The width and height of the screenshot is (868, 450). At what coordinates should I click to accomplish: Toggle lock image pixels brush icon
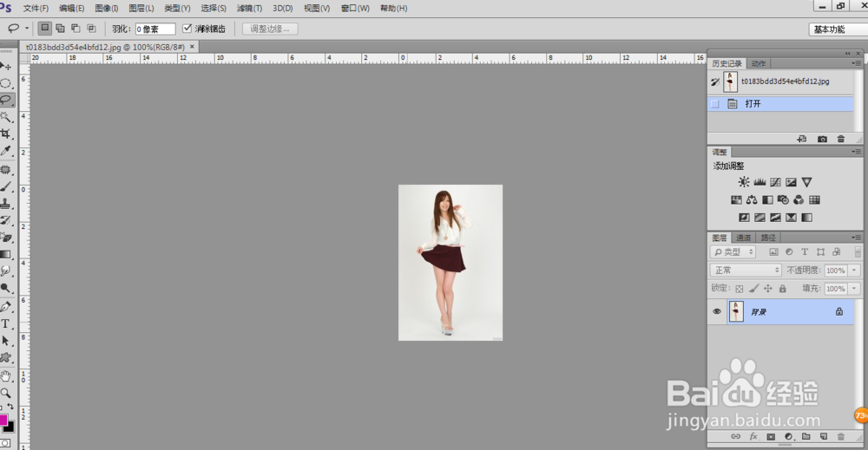pos(753,289)
